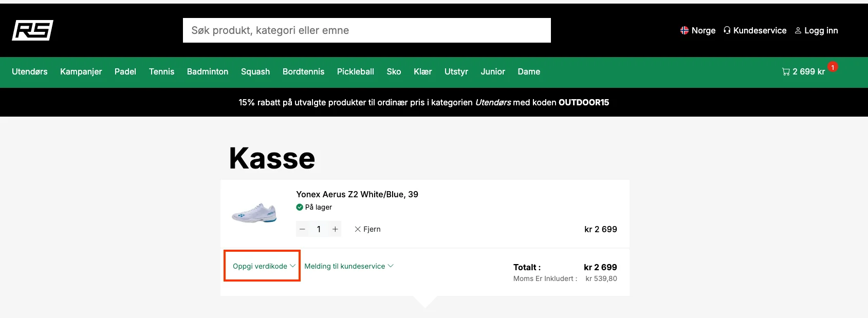The height and width of the screenshot is (318, 868).
Task: Click the Norway flag icon
Action: click(684, 30)
